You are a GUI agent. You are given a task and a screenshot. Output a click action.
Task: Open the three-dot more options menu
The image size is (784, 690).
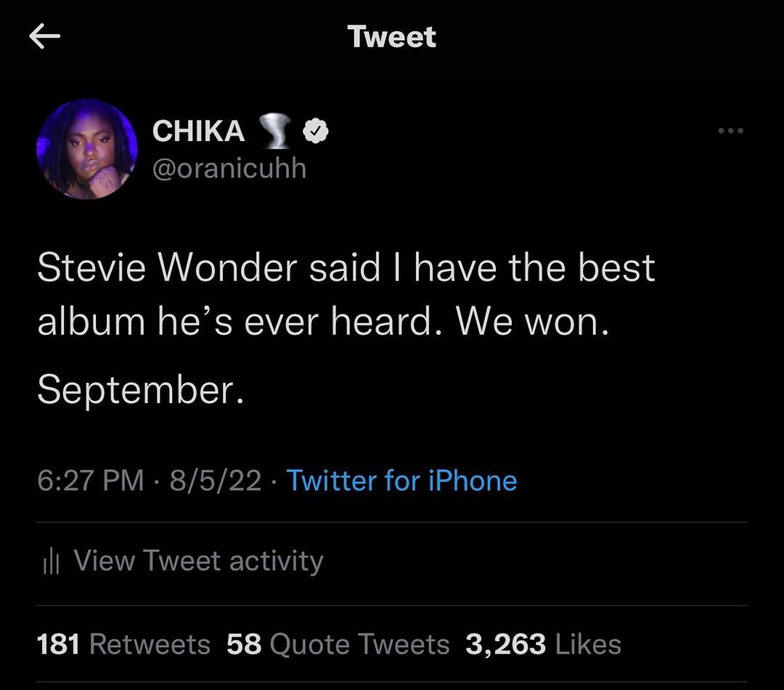tap(730, 131)
